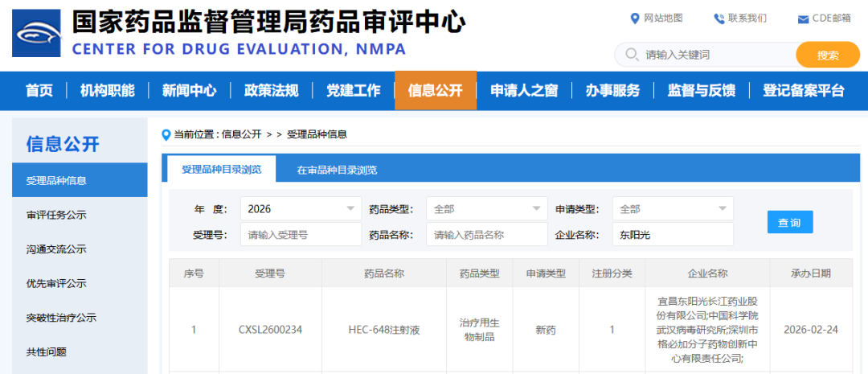Open 新闻中心 navigation item
Viewport: 868px width, 374px height.
click(x=190, y=90)
